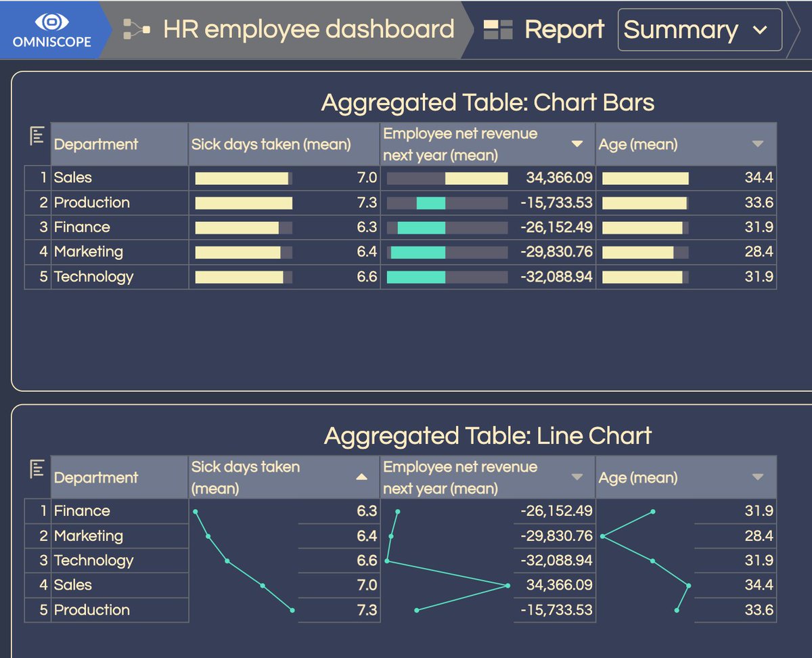Click the Sick days taken ascending arrow in Line Chart
The height and width of the screenshot is (658, 812).
click(362, 477)
